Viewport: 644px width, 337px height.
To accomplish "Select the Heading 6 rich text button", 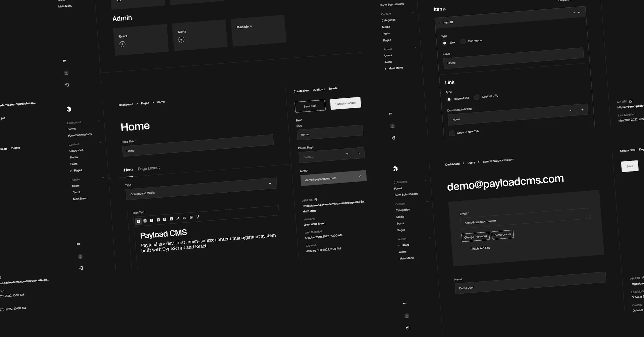I will [171, 219].
